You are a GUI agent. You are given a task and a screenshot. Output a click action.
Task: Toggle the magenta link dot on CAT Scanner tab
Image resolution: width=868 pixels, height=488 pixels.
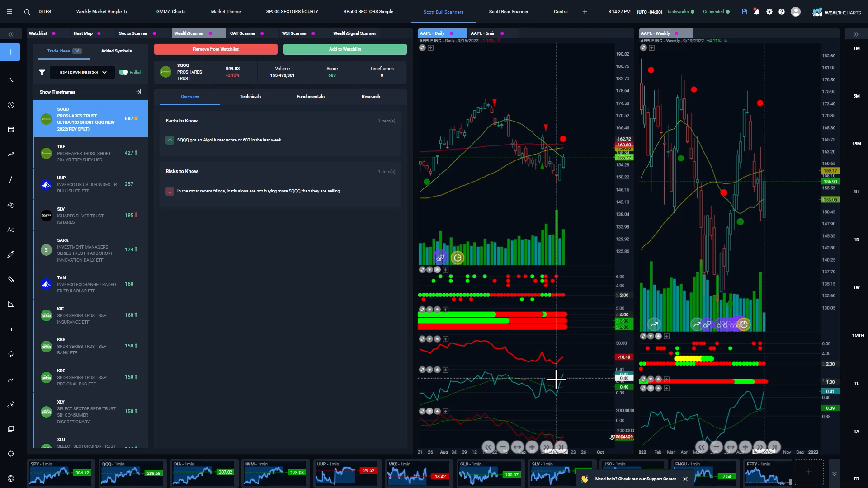[x=262, y=33]
